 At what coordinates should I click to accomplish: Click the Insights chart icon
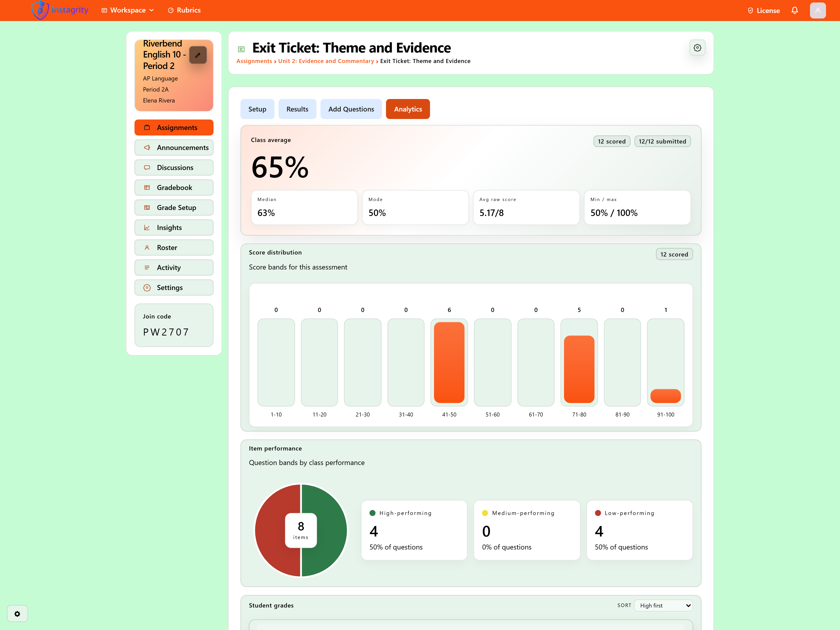[147, 227]
